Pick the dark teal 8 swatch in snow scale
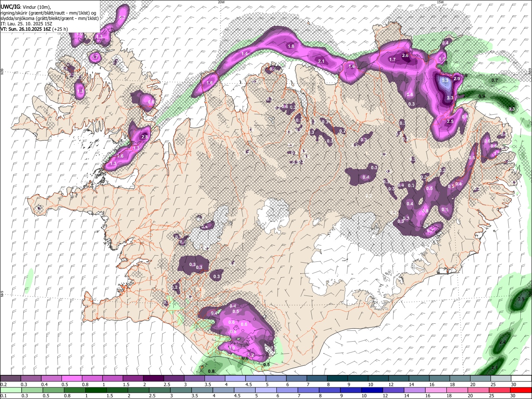The width and height of the screenshot is (532, 399). [x=337, y=379]
